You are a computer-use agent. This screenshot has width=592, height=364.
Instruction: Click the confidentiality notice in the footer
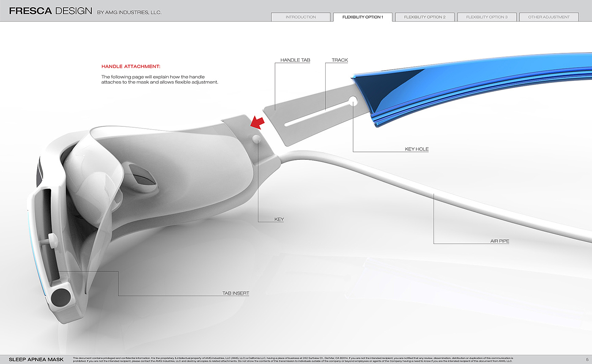(293, 360)
